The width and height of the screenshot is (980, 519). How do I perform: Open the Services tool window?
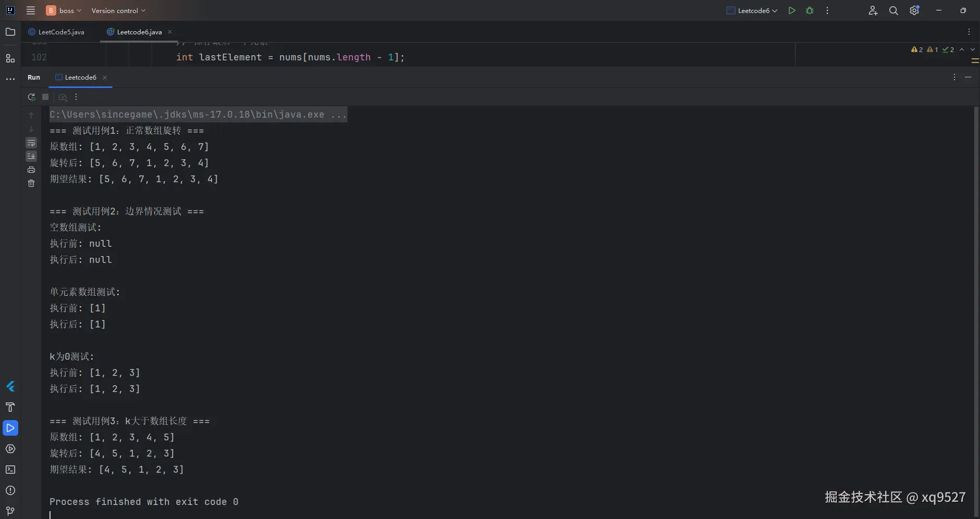click(x=10, y=449)
